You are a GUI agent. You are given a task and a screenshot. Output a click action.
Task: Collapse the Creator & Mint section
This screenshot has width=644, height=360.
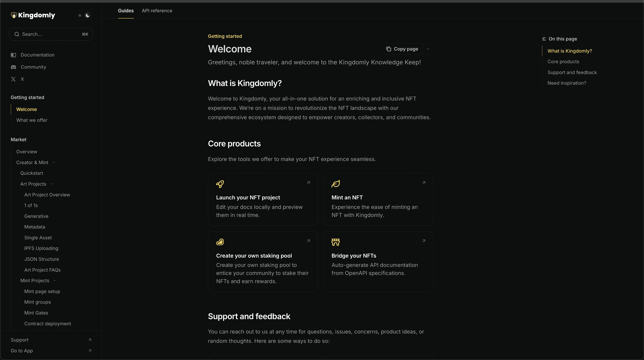(54, 163)
